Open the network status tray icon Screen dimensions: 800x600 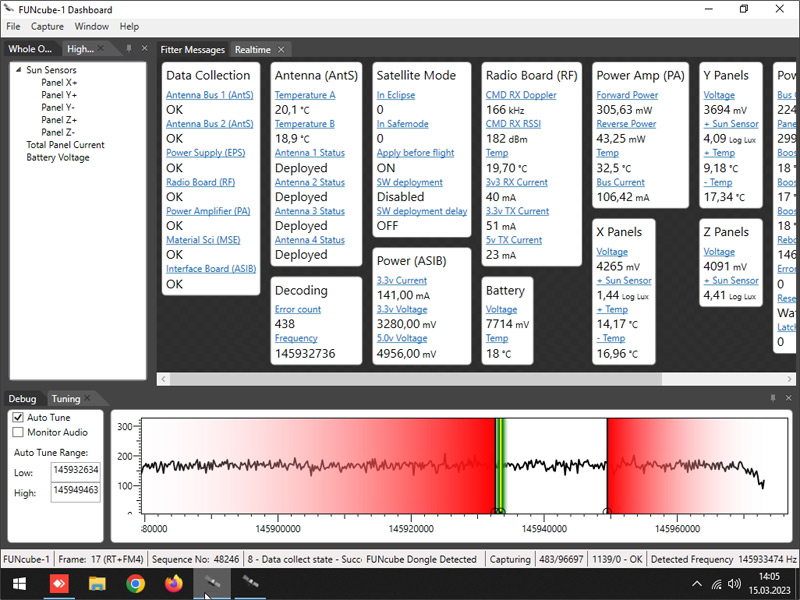click(x=717, y=584)
